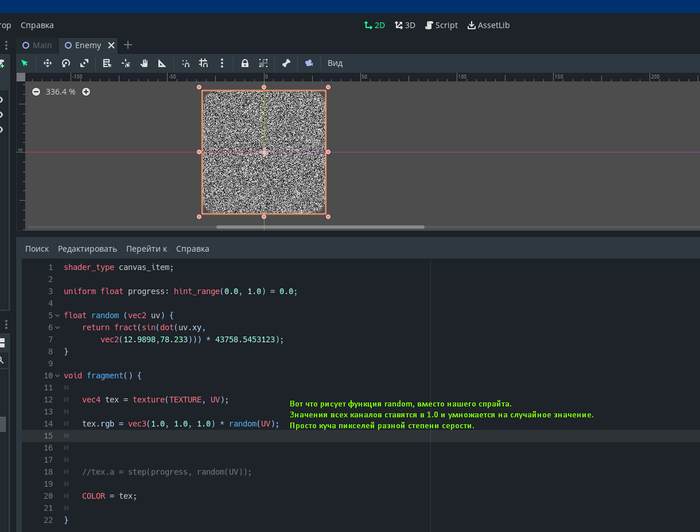Open the Вид view menu
700x532 pixels.
coord(335,63)
